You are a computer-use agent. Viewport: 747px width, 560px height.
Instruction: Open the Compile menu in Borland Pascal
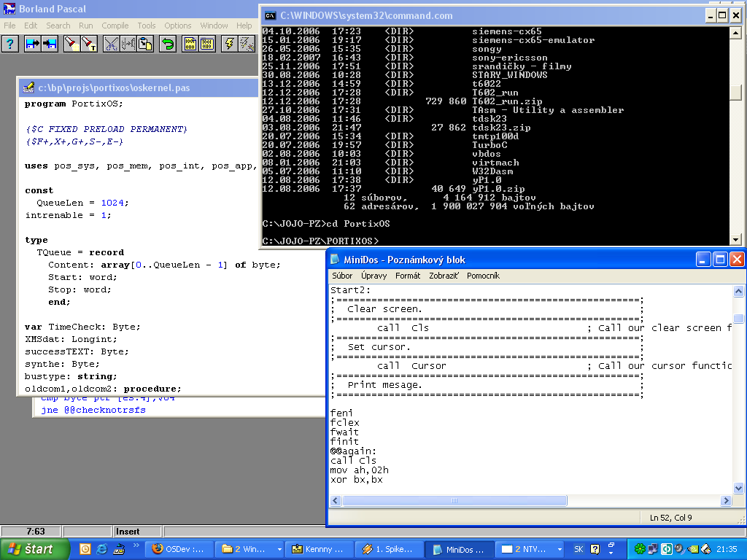point(115,26)
